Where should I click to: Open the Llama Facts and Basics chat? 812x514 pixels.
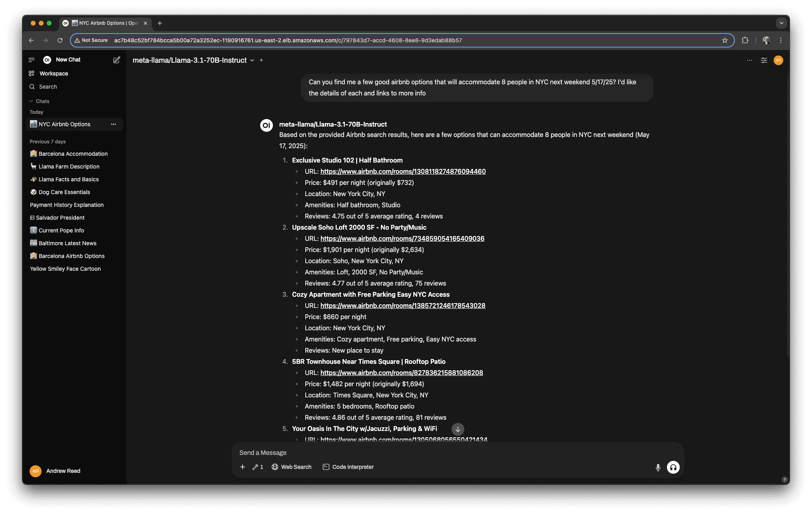[x=74, y=179]
